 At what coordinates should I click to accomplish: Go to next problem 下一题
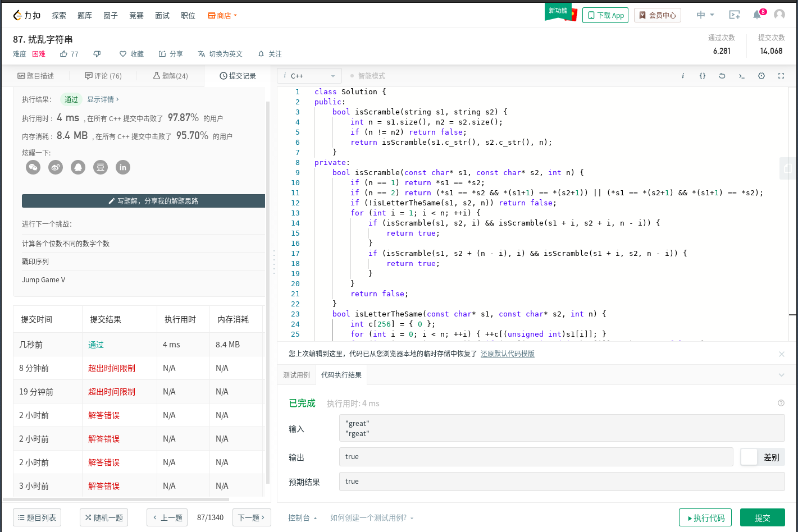pos(252,517)
